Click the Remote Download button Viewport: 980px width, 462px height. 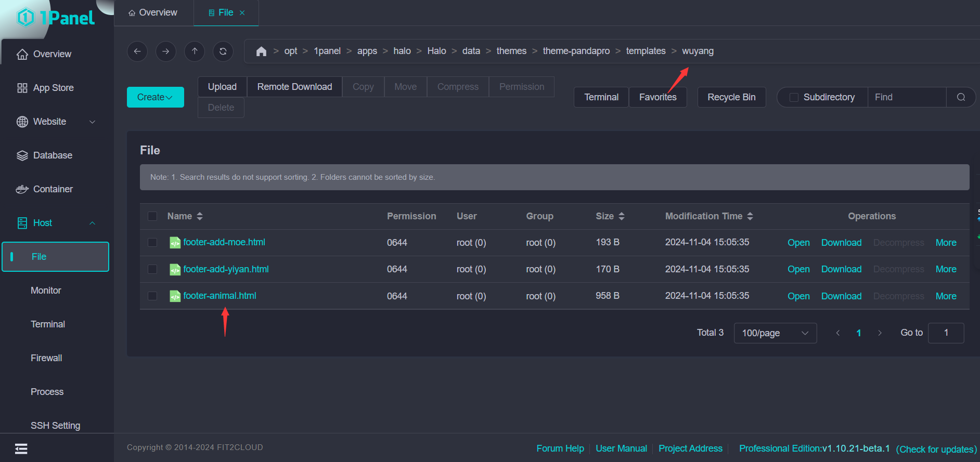pos(294,87)
